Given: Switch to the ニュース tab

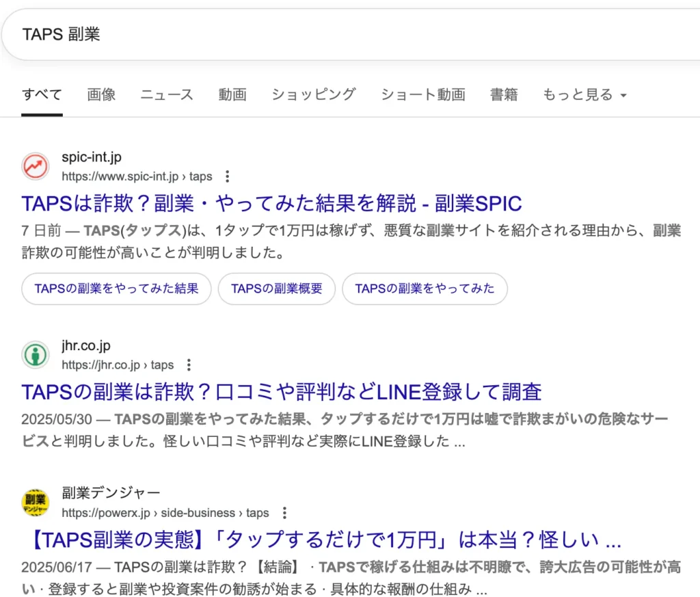Looking at the screenshot, I should pos(167,94).
